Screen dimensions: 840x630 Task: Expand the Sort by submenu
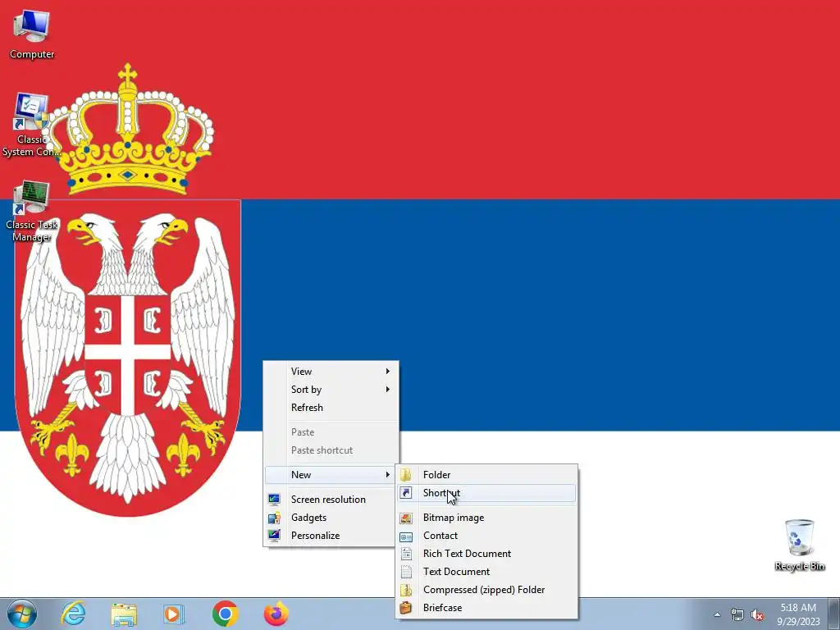(331, 390)
